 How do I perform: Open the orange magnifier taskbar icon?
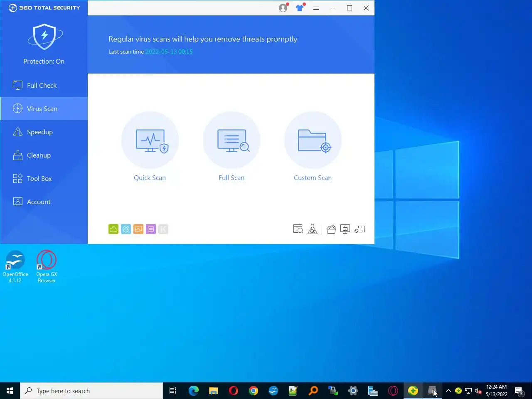pos(313,391)
